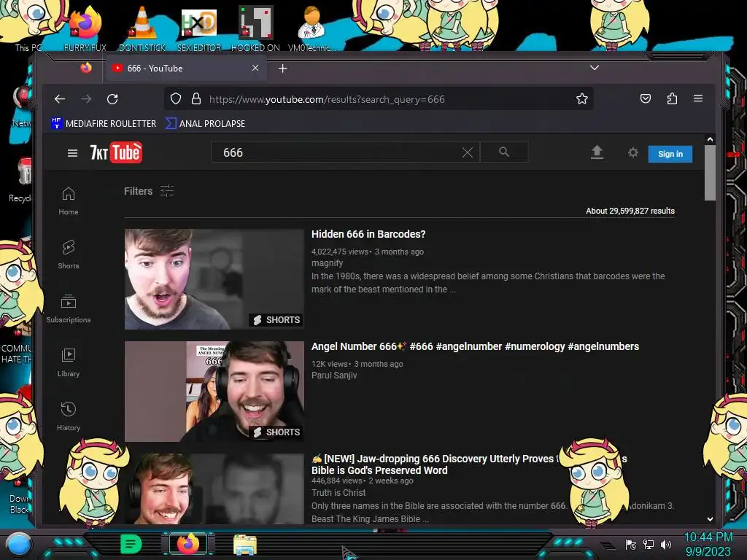
Task: Open a new tab with plus button
Action: click(x=282, y=69)
